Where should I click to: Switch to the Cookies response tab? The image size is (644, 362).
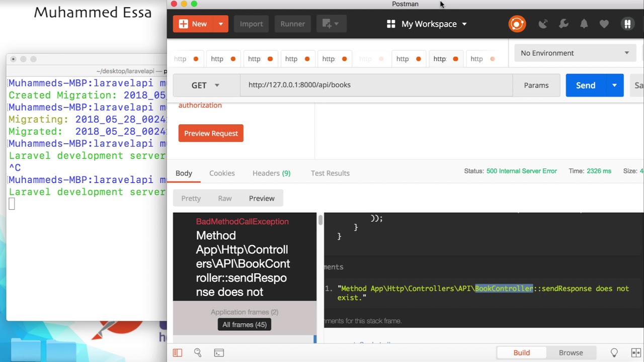point(222,173)
